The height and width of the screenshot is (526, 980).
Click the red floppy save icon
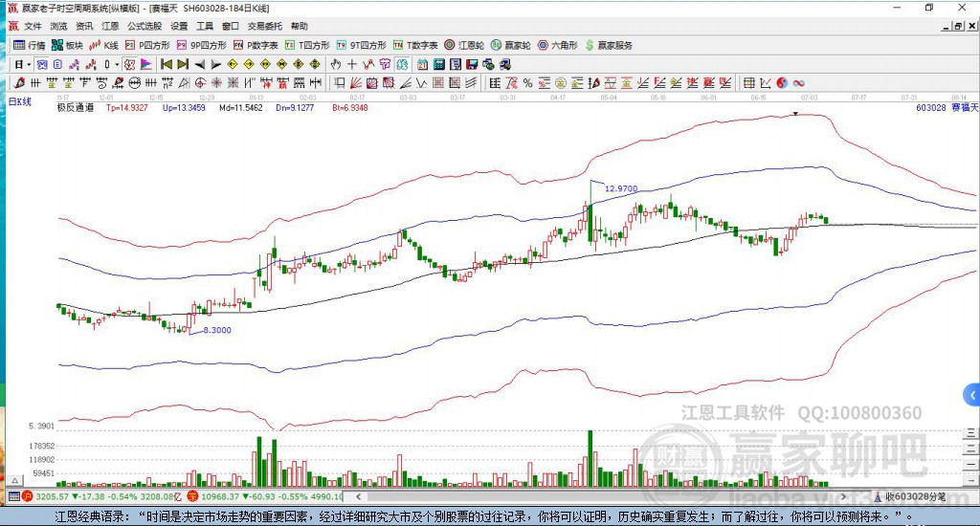click(x=473, y=64)
